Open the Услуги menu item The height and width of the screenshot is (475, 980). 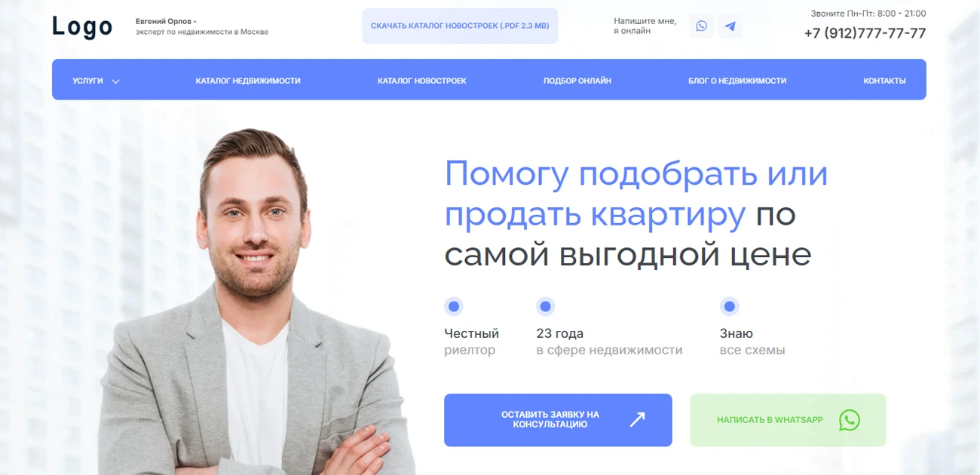coord(87,81)
